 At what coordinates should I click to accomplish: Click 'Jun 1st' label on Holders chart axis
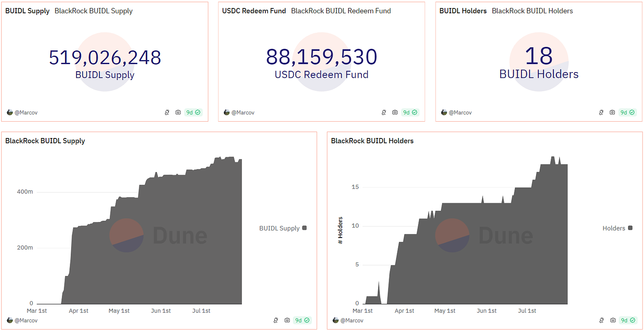tap(487, 311)
